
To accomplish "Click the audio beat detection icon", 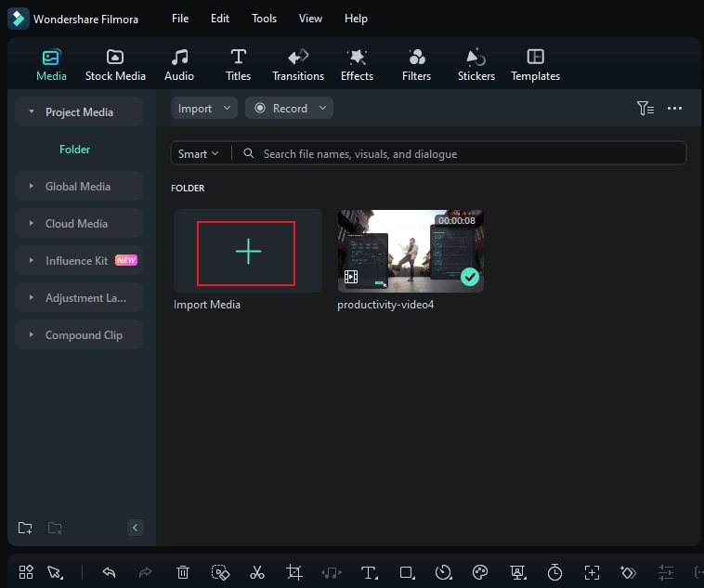I will (332, 572).
